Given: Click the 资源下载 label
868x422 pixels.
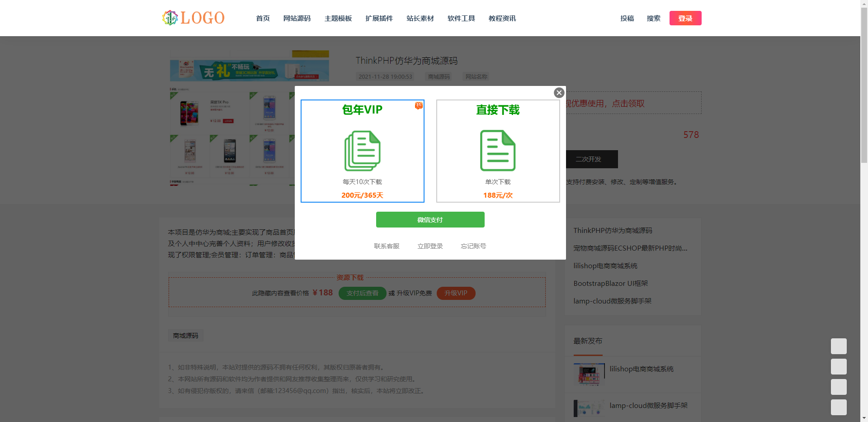Looking at the screenshot, I should [350, 278].
